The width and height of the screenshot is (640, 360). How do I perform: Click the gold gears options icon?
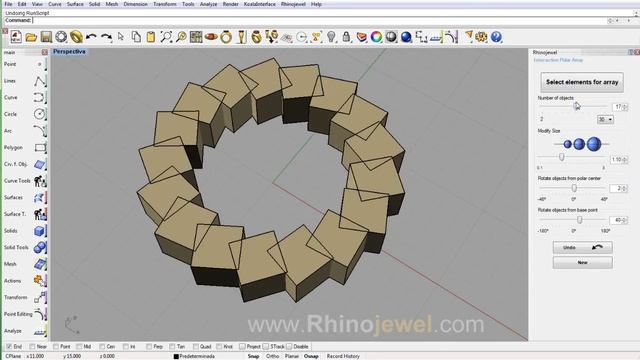click(481, 37)
